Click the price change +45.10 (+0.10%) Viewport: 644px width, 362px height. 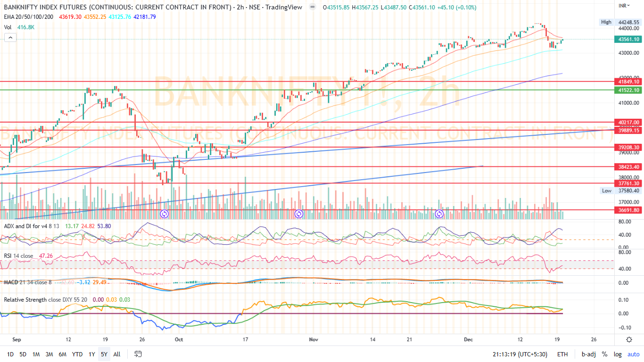point(456,8)
